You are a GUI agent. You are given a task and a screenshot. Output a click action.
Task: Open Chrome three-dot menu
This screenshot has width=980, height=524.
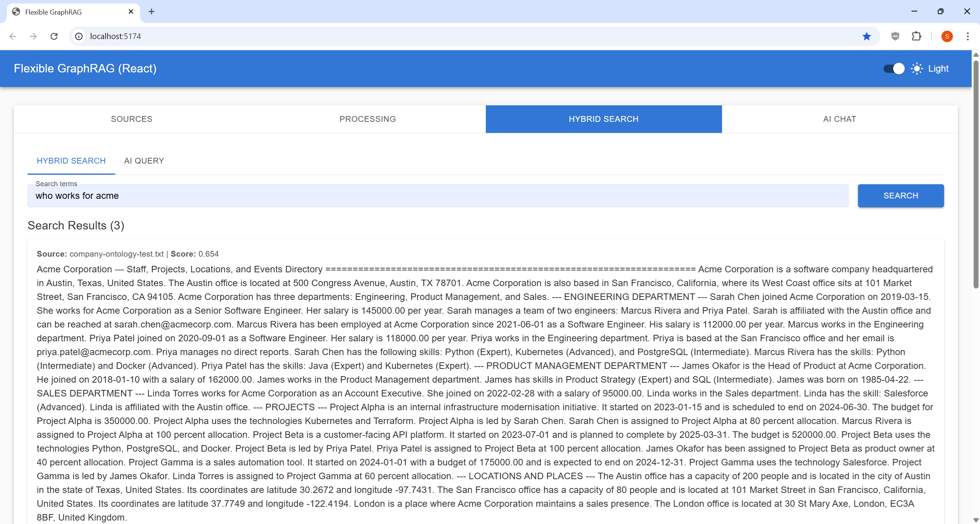tap(968, 36)
